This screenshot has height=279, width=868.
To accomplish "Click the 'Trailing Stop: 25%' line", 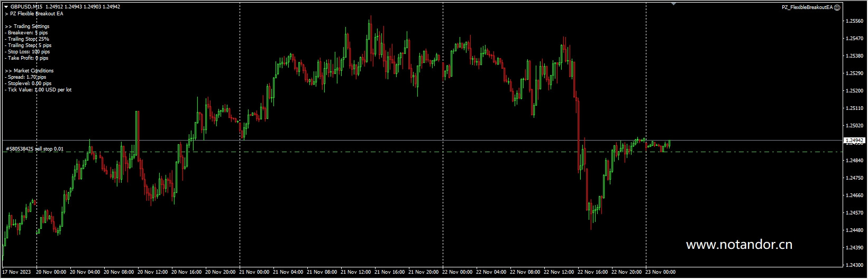I will click(27, 39).
